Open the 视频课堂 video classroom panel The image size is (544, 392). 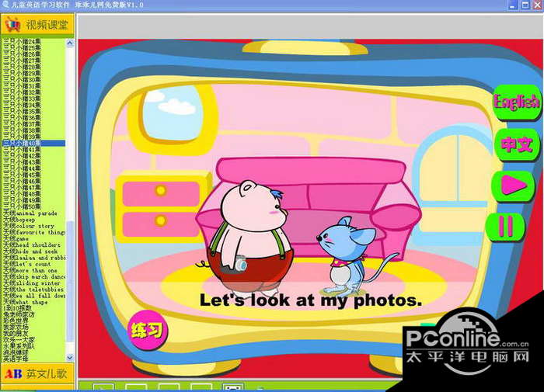[37, 25]
